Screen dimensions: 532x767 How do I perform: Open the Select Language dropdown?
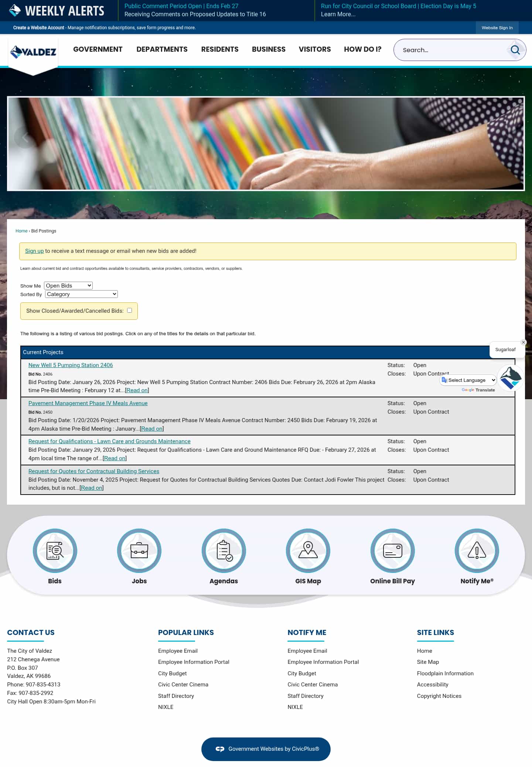468,380
